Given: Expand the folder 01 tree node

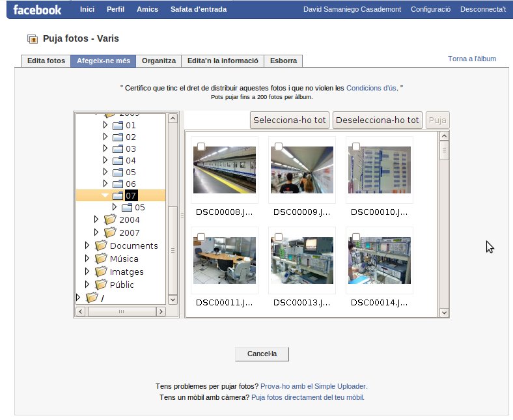Looking at the screenshot, I should (x=105, y=125).
